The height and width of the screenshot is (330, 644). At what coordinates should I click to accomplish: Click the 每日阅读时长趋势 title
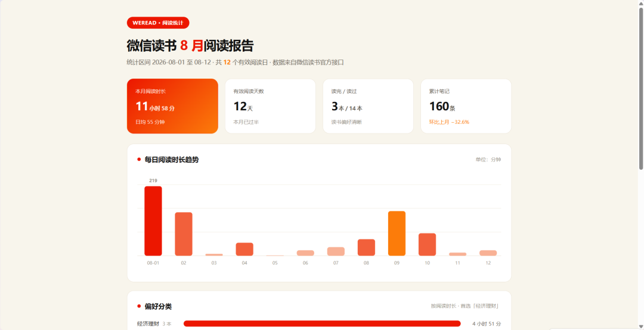[172, 160]
